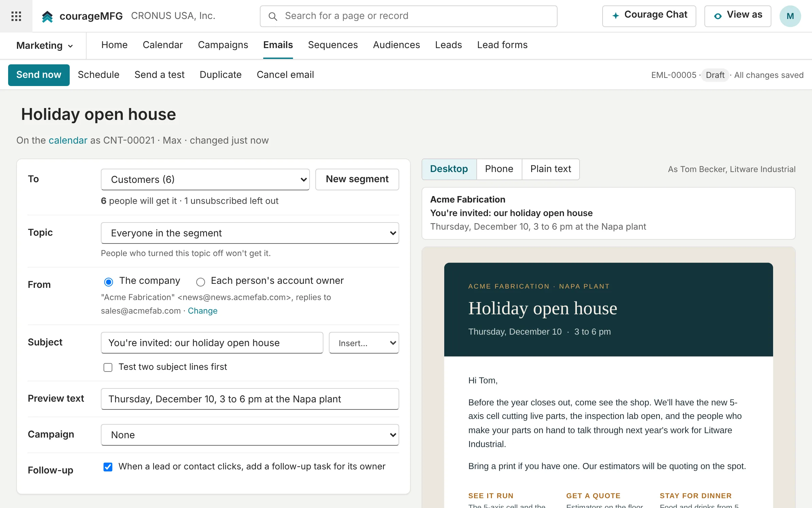Switch to the Campaigns tab
This screenshot has width=812, height=508.
(x=223, y=45)
